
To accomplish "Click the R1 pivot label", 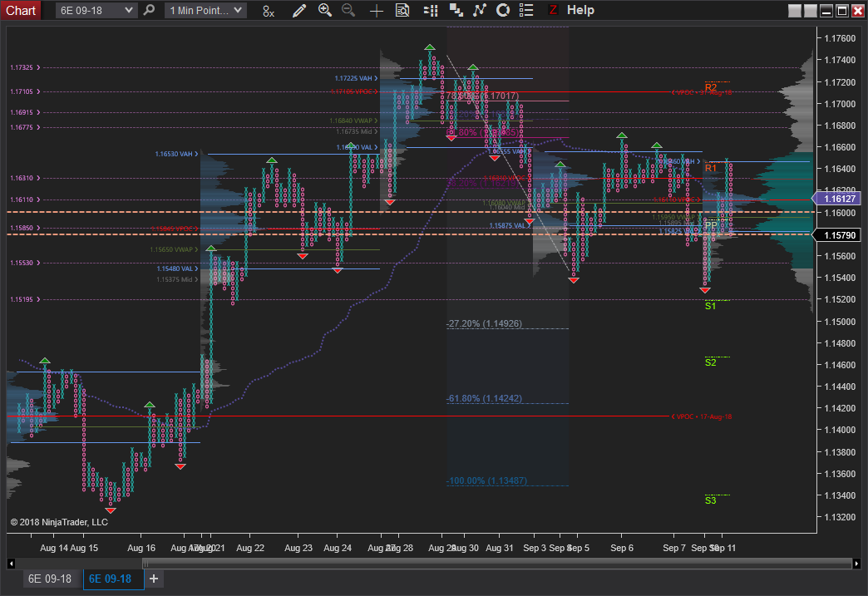I will pyautogui.click(x=711, y=168).
